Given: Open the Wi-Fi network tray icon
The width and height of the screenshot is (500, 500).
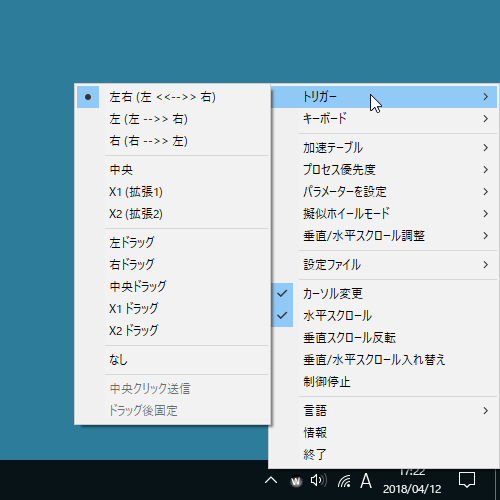Looking at the screenshot, I should pyautogui.click(x=344, y=481).
